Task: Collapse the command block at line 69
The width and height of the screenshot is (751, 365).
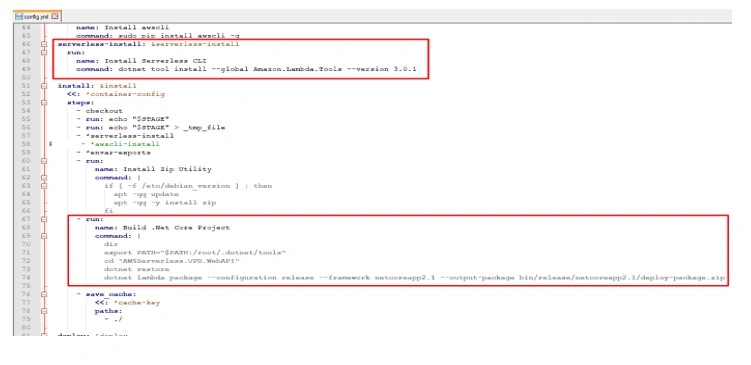Action: click(44, 236)
